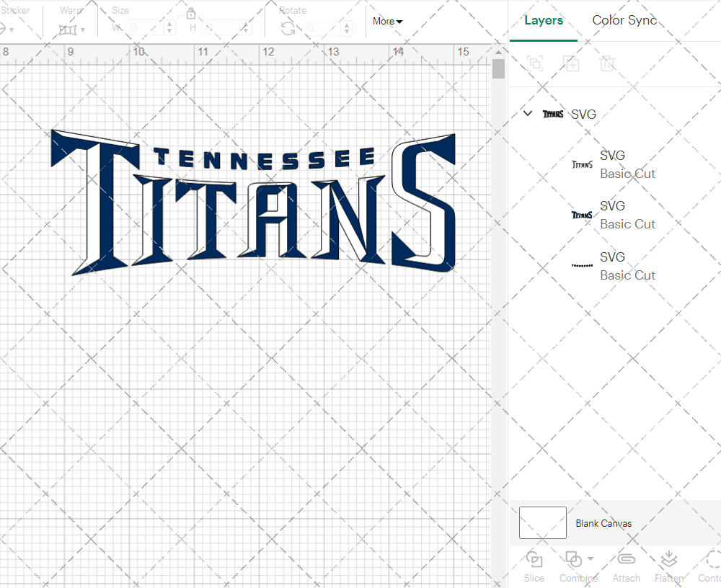This screenshot has height=588, width=721.
Task: Select the Blank Canvas option
Action: coord(604,523)
